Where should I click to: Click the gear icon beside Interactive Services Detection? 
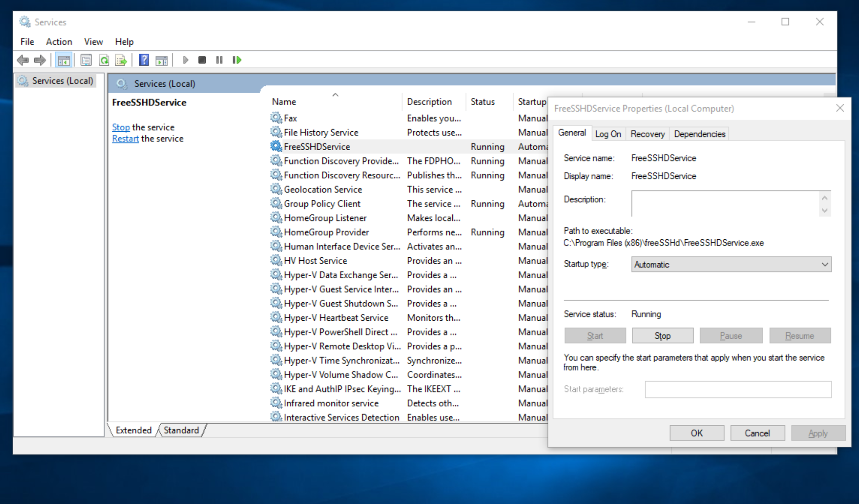click(276, 417)
